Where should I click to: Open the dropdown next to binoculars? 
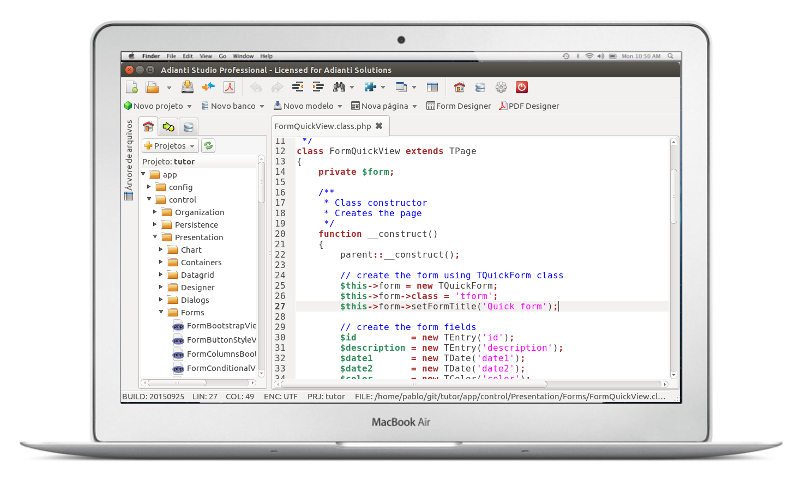coord(352,88)
